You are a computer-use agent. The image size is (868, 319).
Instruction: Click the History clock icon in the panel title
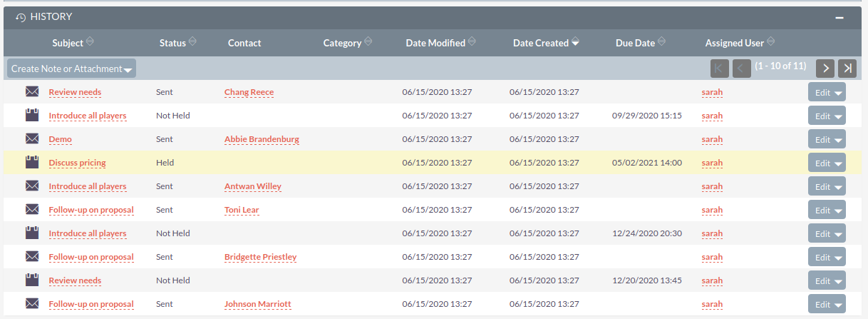[21, 16]
